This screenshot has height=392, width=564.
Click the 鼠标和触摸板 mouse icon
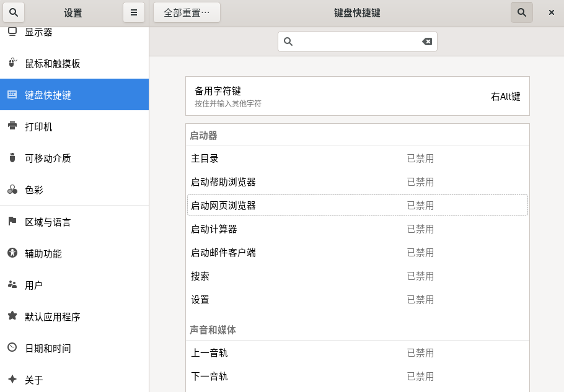click(x=12, y=63)
